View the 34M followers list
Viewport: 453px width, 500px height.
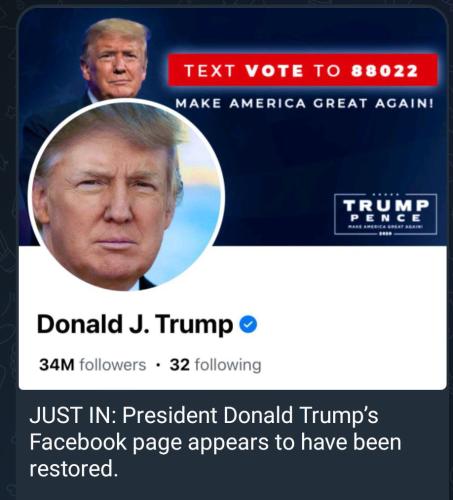click(92, 365)
